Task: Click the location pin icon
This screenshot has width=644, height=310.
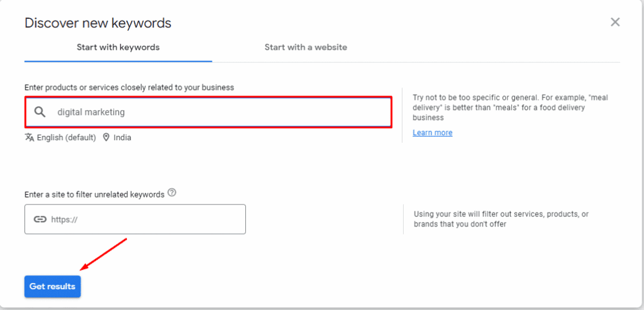Action: click(106, 137)
